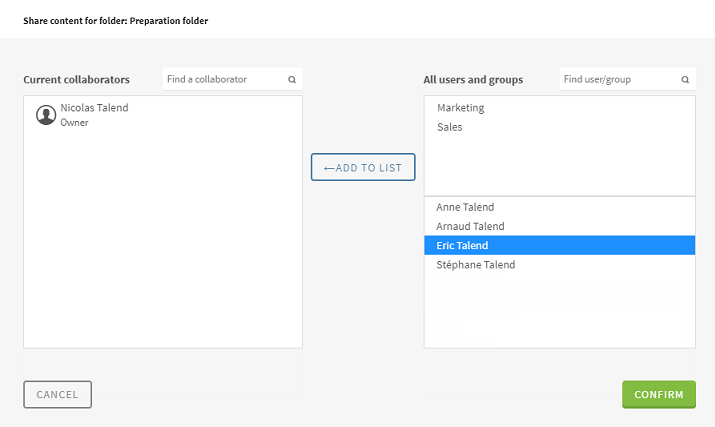Type in the Find a collaborator field

pos(222,79)
